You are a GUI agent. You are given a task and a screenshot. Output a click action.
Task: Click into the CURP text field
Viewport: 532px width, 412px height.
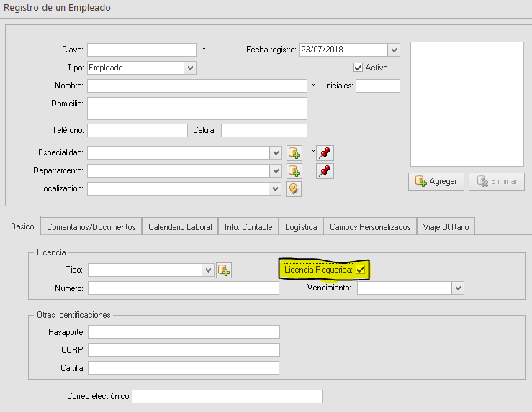[x=184, y=349]
